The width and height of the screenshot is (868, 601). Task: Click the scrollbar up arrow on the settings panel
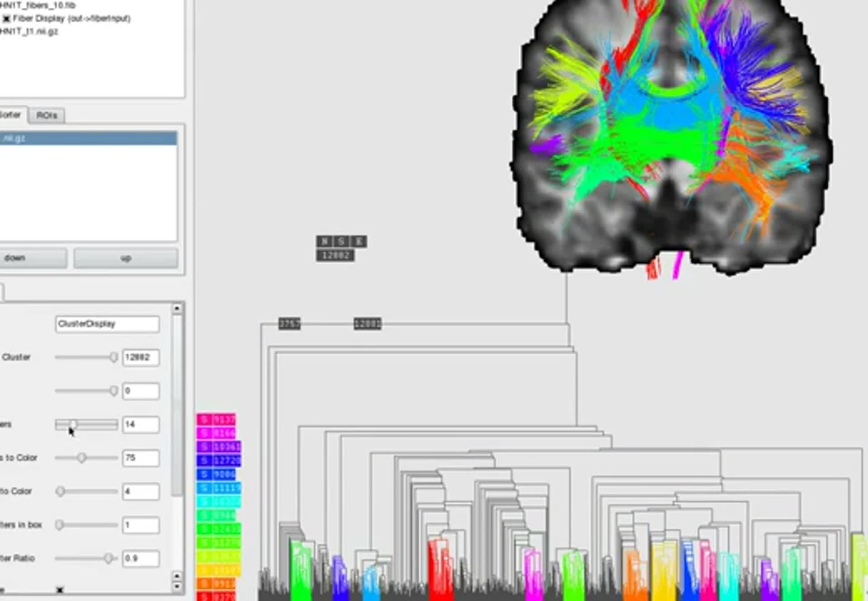point(176,308)
